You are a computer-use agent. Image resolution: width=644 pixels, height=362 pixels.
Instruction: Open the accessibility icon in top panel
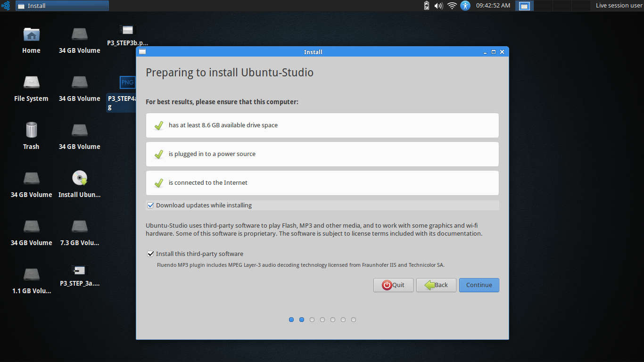click(x=465, y=6)
